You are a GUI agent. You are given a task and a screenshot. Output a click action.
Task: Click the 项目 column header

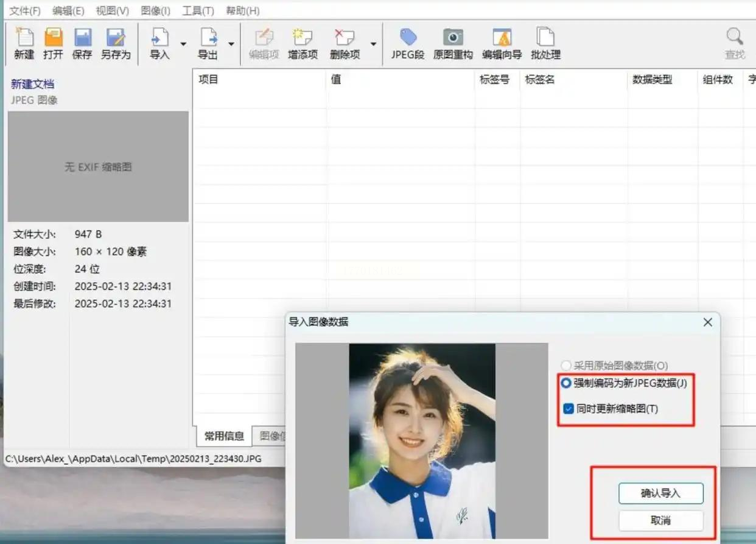(x=259, y=79)
